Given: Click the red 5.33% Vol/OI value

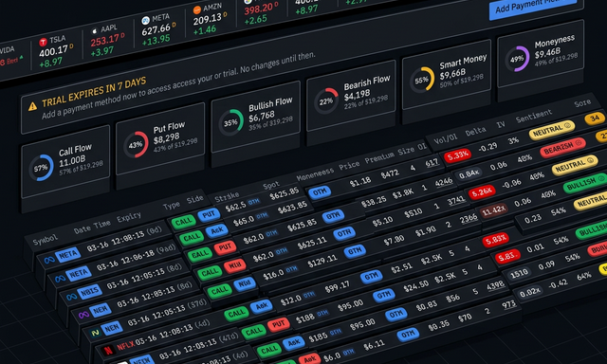Looking at the screenshot, I should (x=457, y=155).
